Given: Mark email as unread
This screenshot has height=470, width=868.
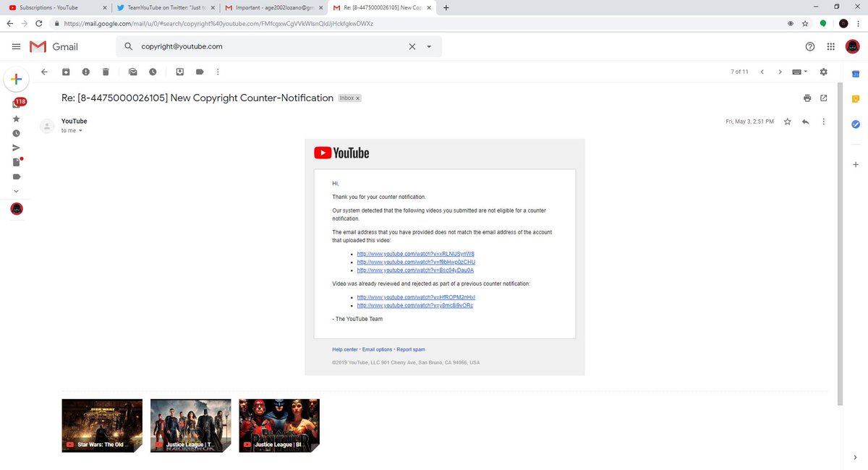Looking at the screenshot, I should (x=132, y=72).
